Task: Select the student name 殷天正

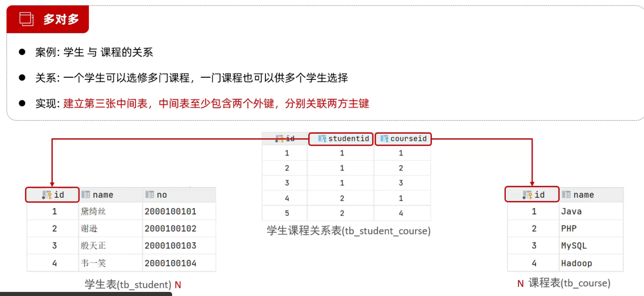Action: 93,245
